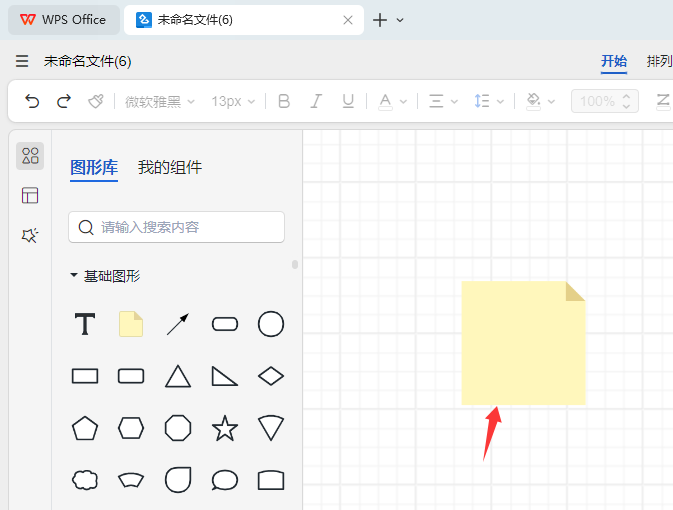Click the plus new tab button

[x=380, y=20]
